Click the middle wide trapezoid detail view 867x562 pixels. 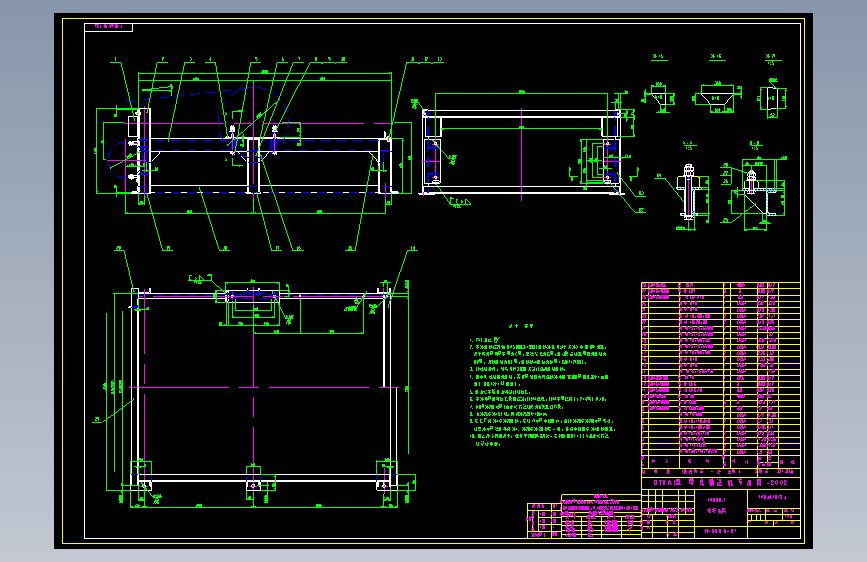[x=717, y=97]
